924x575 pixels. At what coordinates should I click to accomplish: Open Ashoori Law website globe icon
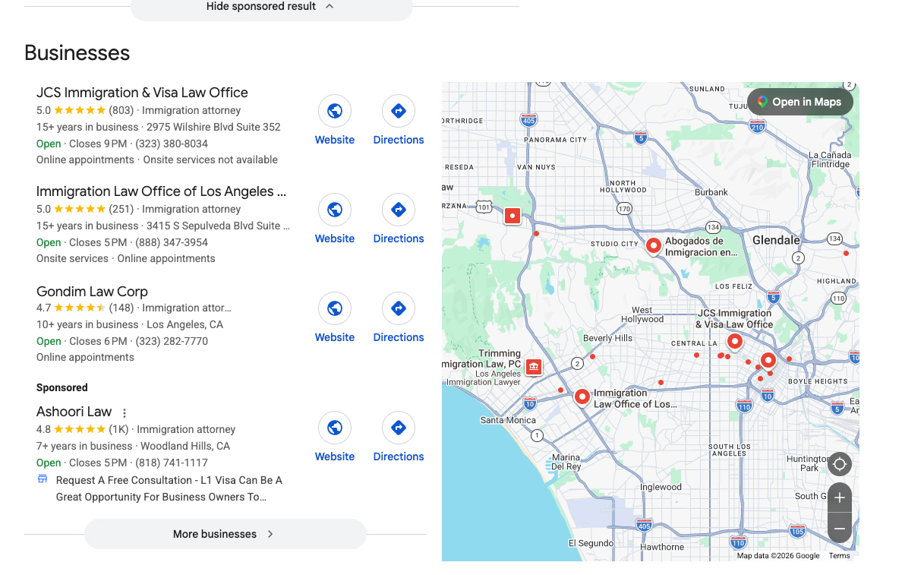coord(335,428)
